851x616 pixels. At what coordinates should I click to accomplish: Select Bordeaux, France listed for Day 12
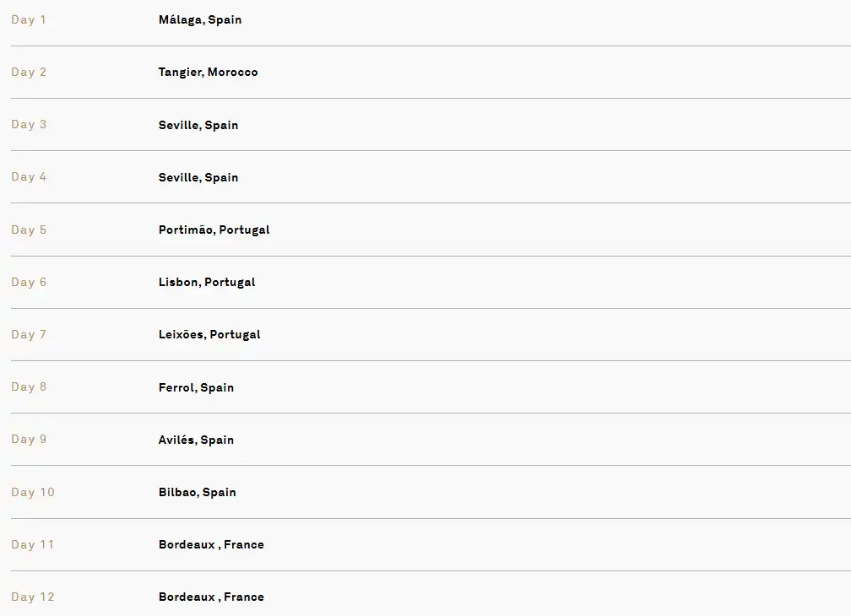(211, 597)
